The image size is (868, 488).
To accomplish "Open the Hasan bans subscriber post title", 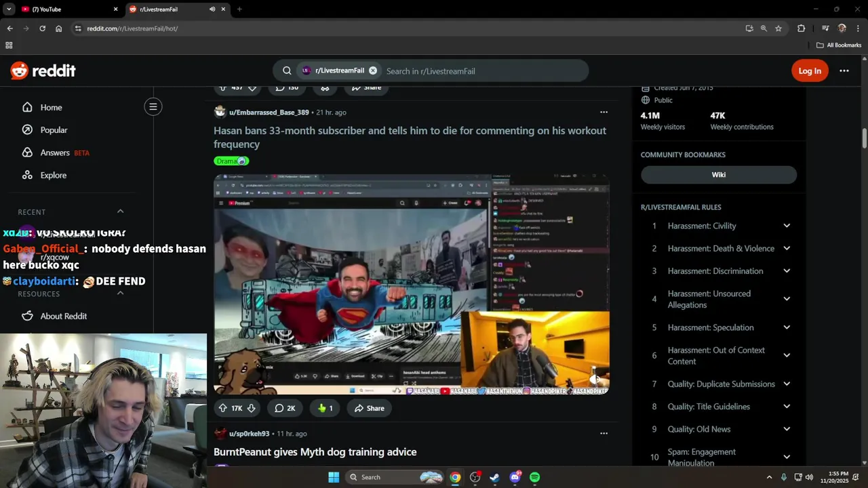I will point(410,137).
